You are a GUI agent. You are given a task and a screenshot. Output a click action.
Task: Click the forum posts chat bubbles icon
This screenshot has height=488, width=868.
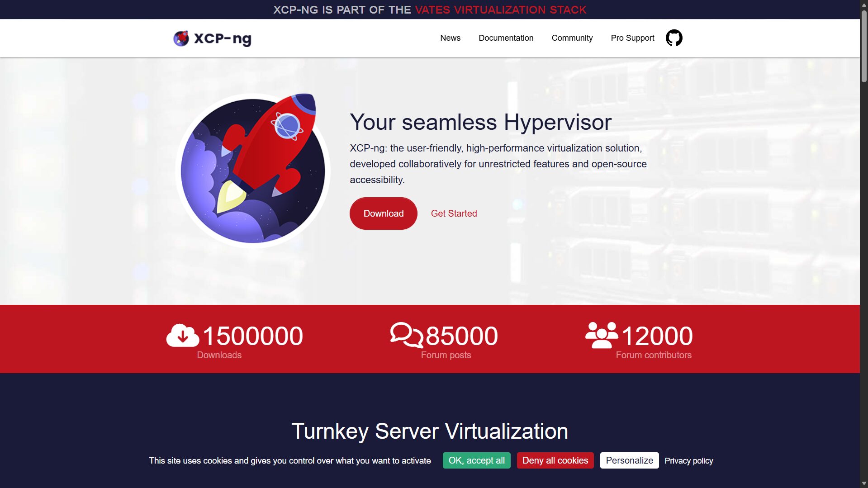[407, 335]
